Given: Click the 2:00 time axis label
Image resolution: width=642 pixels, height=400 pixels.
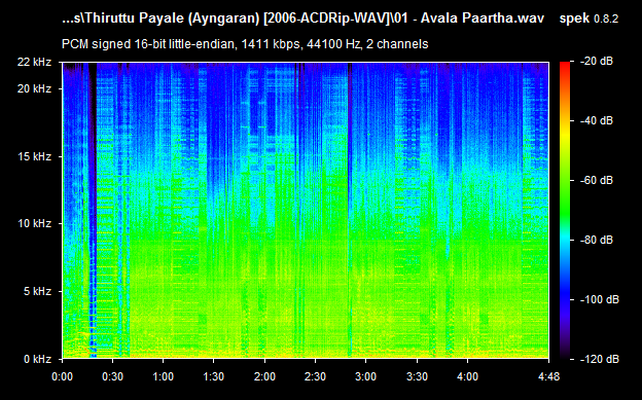Looking at the screenshot, I should click(264, 376).
